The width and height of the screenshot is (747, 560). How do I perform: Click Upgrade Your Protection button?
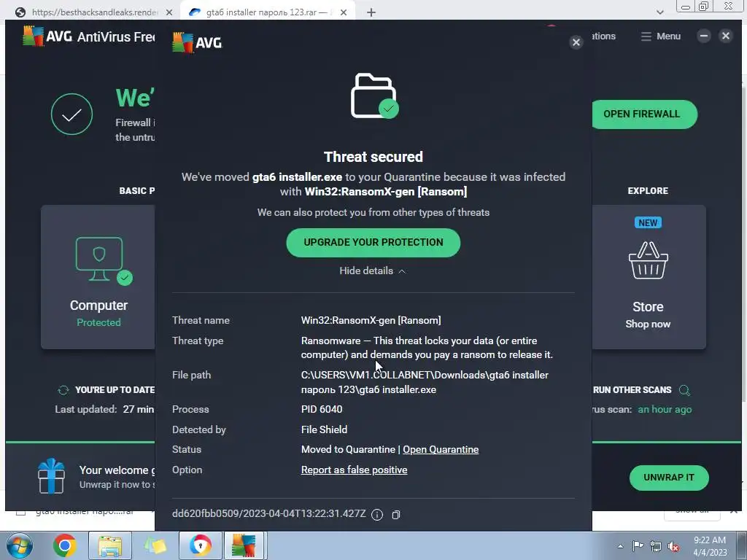click(373, 242)
